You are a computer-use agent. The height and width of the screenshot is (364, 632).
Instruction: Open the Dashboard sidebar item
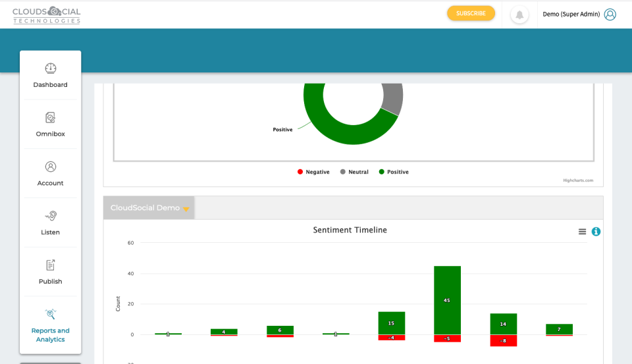[51, 76]
